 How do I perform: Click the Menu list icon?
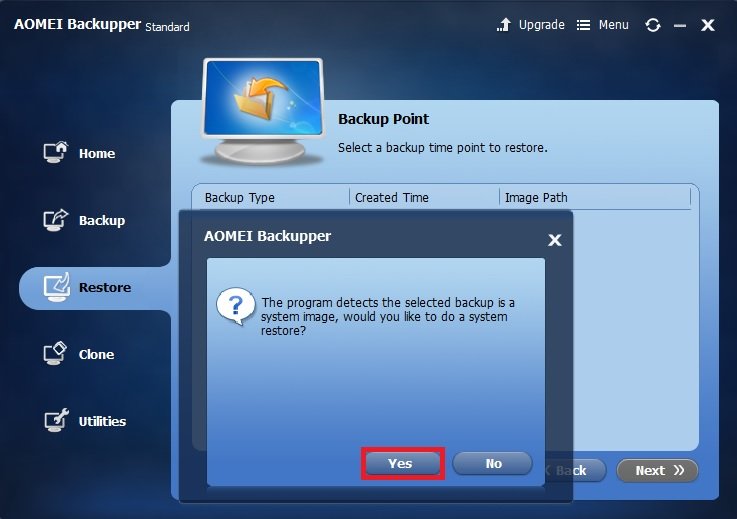(583, 25)
